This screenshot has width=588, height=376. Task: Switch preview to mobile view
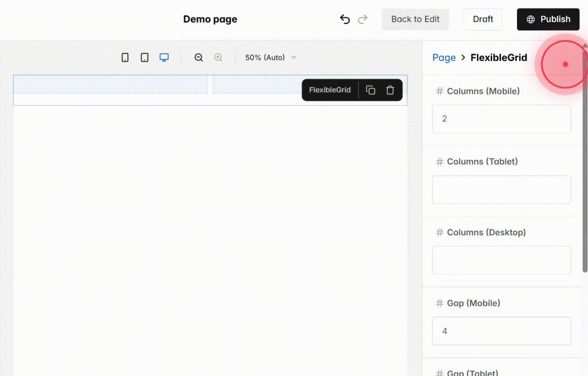[125, 57]
